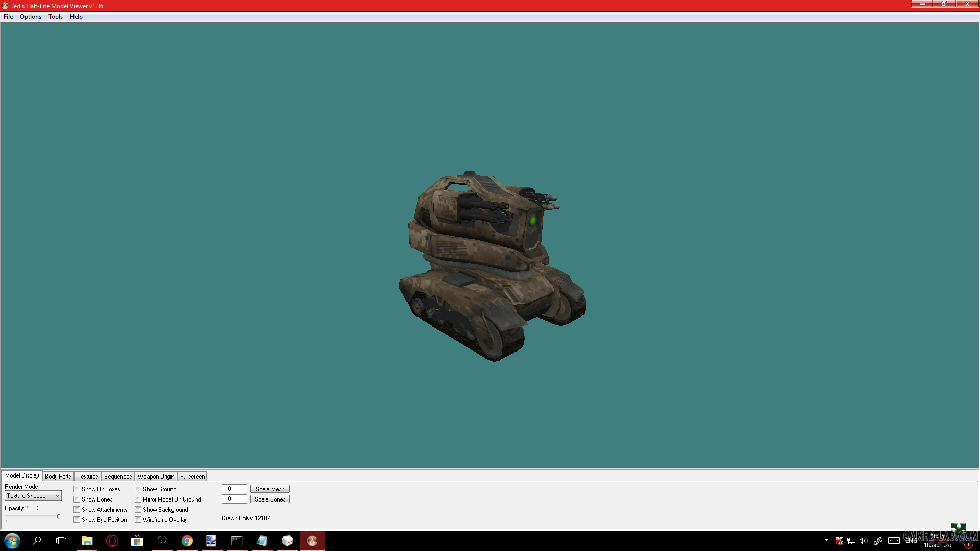Launch File Explorer from the taskbar
980x551 pixels.
pos(87,541)
